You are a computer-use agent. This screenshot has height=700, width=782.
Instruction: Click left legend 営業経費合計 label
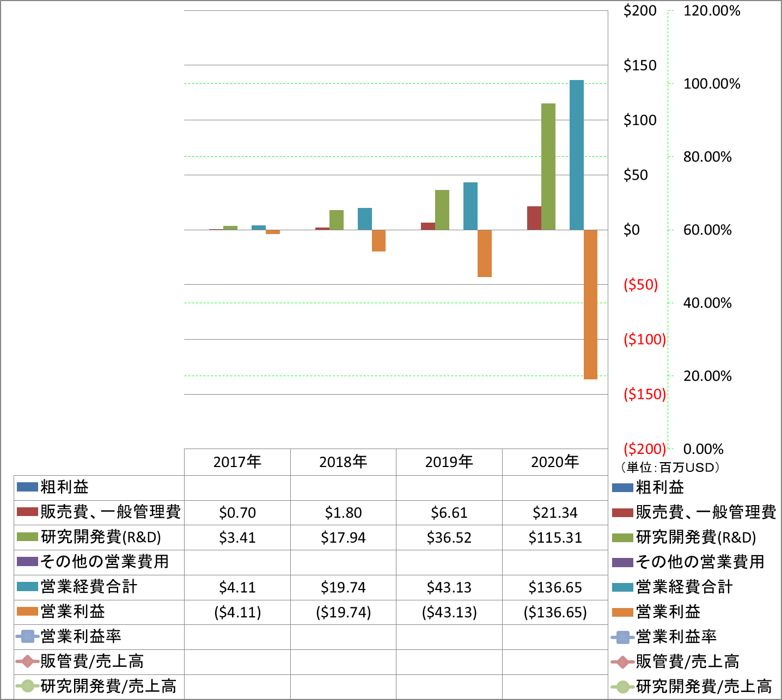click(x=89, y=587)
